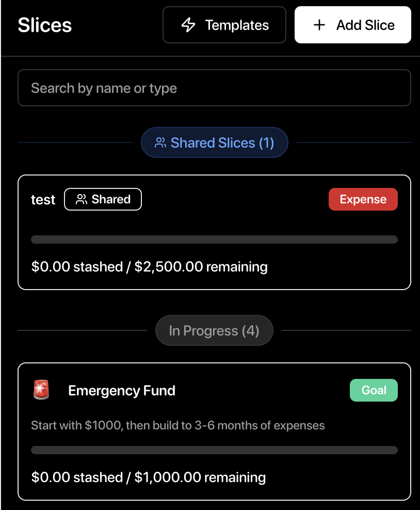Select the green Goal tag
The width and height of the screenshot is (420, 510).
coord(374,390)
